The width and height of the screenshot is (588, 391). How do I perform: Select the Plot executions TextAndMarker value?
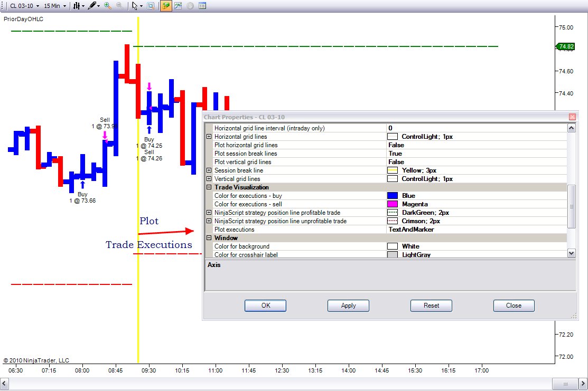point(477,229)
